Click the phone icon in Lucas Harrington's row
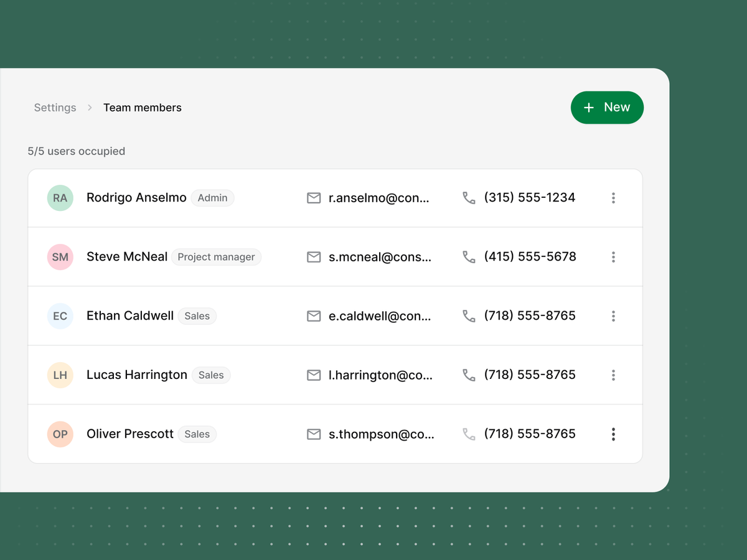 tap(469, 375)
